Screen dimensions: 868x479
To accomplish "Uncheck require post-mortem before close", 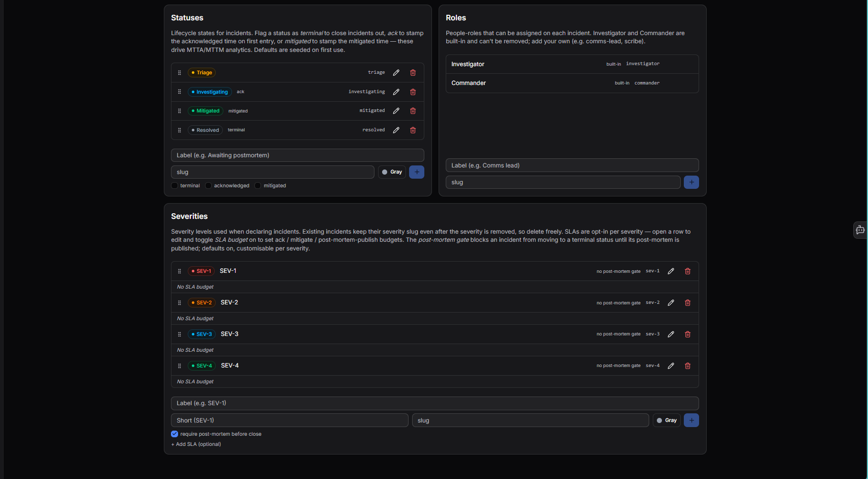I will tap(175, 434).
